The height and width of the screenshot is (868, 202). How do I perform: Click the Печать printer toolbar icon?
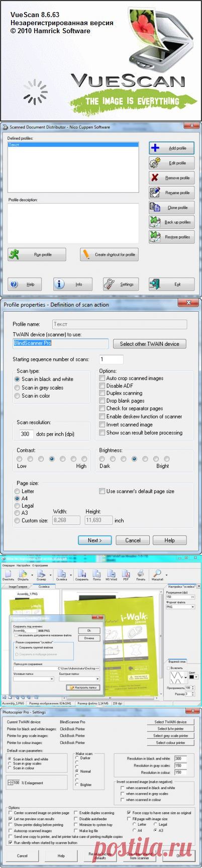point(141,575)
